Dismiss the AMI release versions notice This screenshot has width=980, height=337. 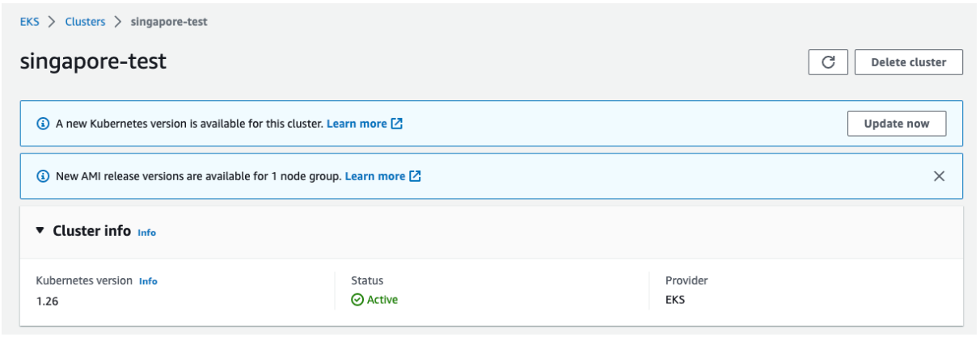939,176
